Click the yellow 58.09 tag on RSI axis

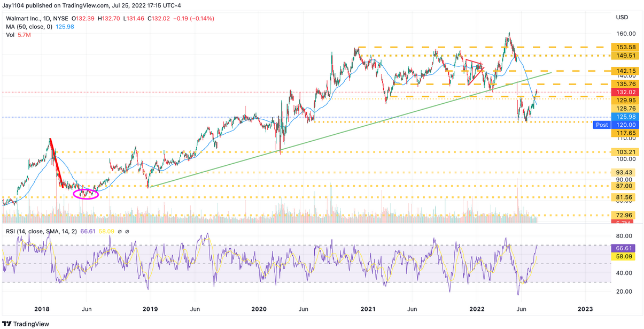tap(623, 256)
